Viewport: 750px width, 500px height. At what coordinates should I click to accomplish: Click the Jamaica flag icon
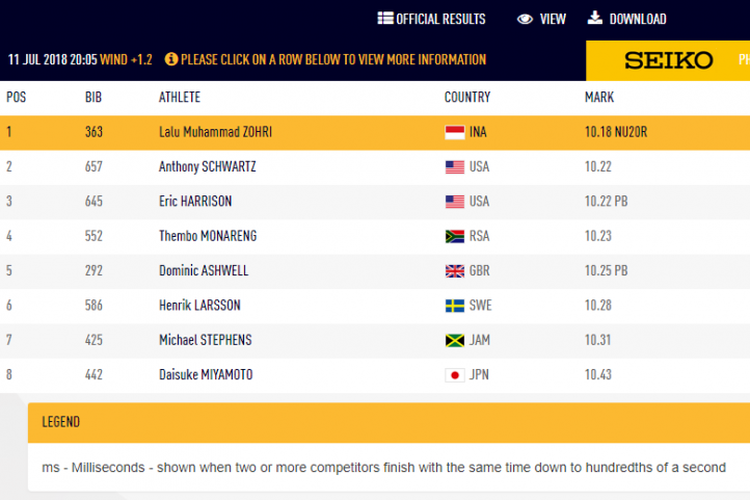455,340
